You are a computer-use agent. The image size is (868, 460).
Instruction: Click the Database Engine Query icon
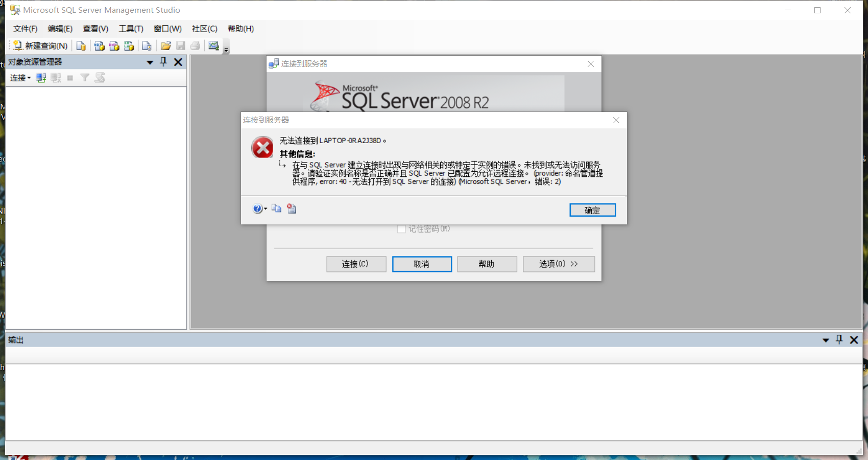81,45
